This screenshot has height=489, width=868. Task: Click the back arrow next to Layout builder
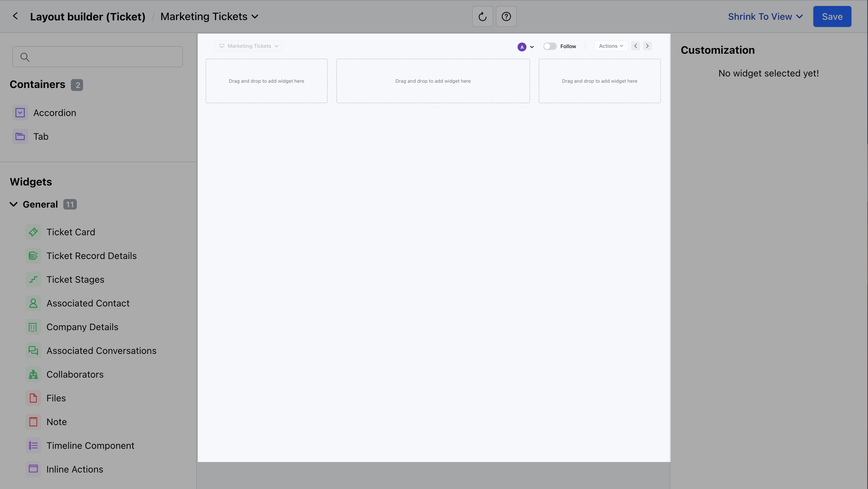15,16
